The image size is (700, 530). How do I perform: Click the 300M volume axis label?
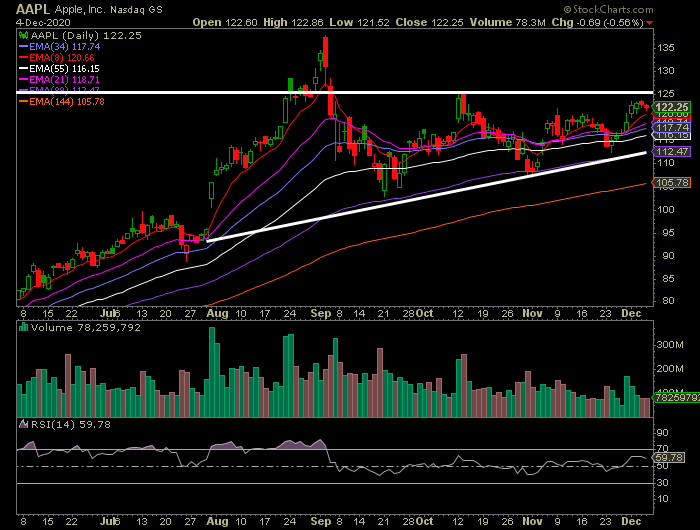coord(670,345)
